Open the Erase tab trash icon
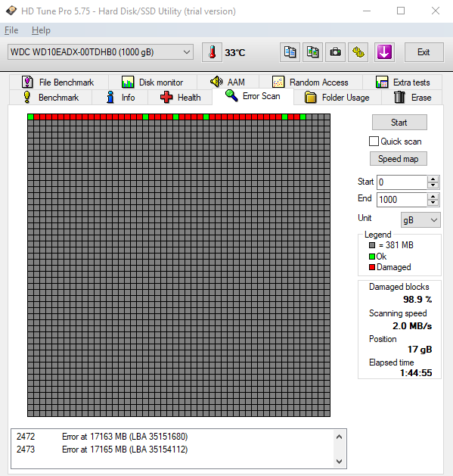This screenshot has height=476, width=453. pyautogui.click(x=412, y=98)
